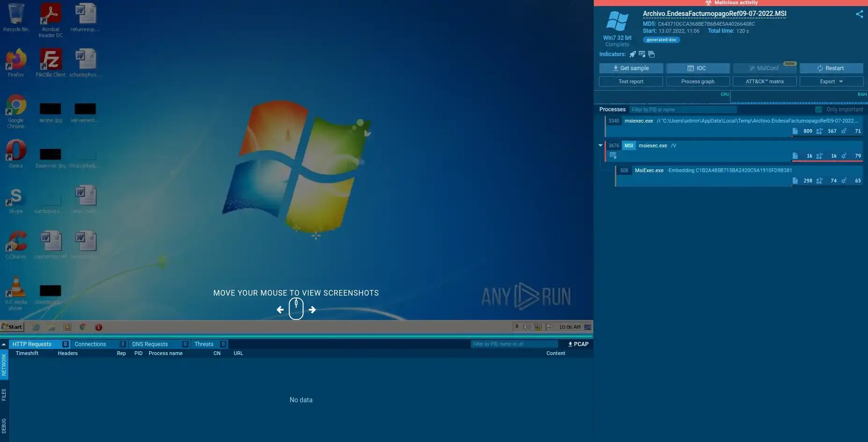The image size is (868, 442).
Task: Click file icon in process 3676 row
Action: (795, 156)
